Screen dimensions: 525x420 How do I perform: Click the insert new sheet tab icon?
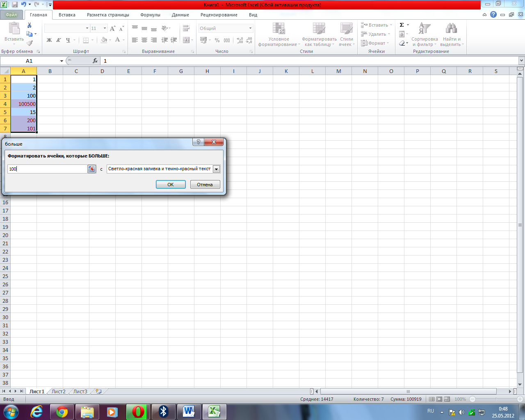pos(98,391)
